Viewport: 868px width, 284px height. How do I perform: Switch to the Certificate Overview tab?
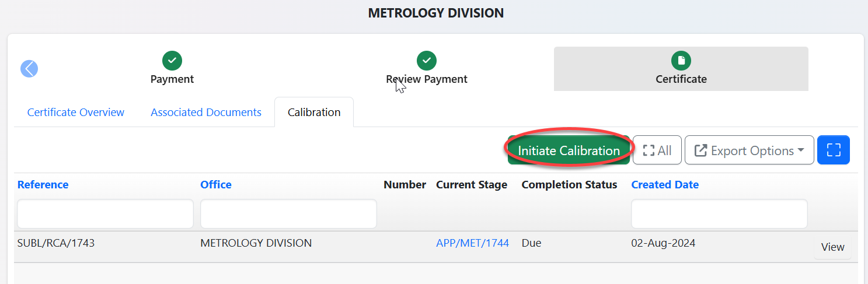coord(76,113)
